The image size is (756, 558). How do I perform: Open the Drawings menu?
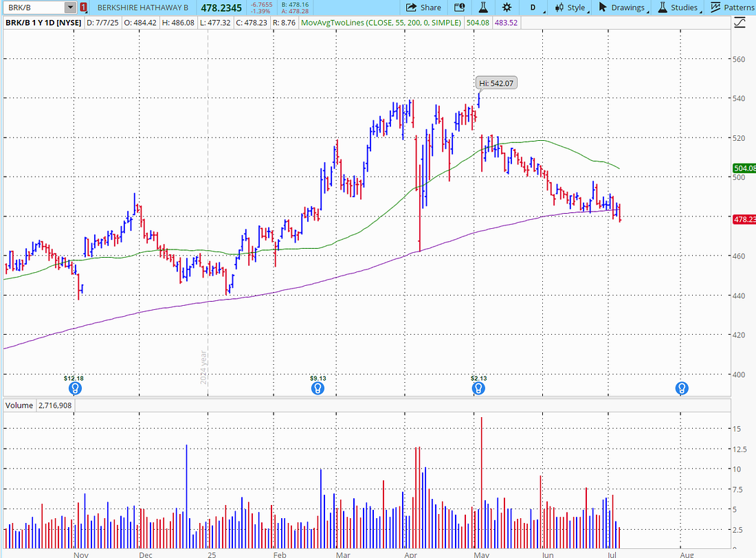coord(623,8)
